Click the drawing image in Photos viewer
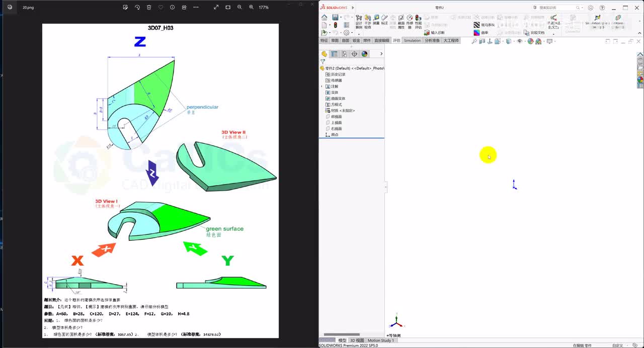Viewport: 644px width, 348px height. point(160,181)
